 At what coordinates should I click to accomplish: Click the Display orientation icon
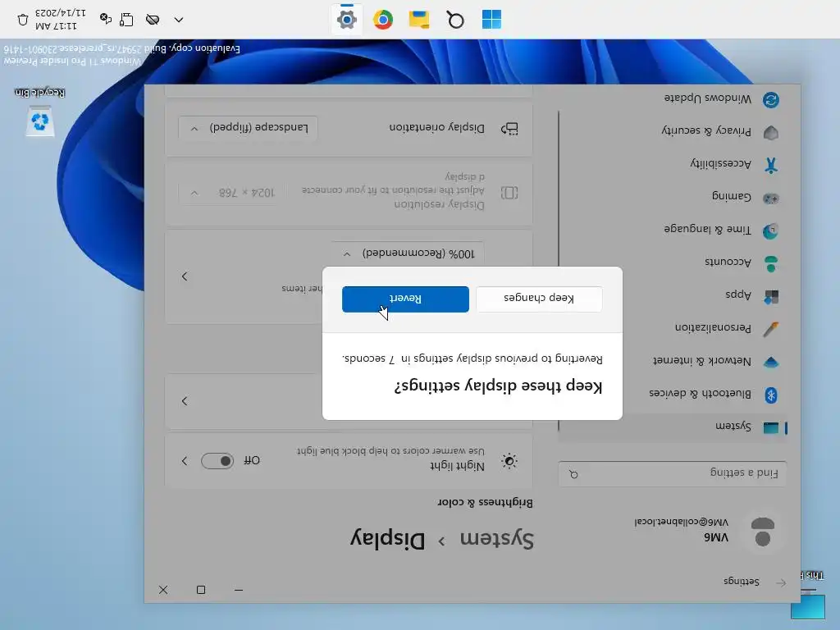(x=509, y=128)
